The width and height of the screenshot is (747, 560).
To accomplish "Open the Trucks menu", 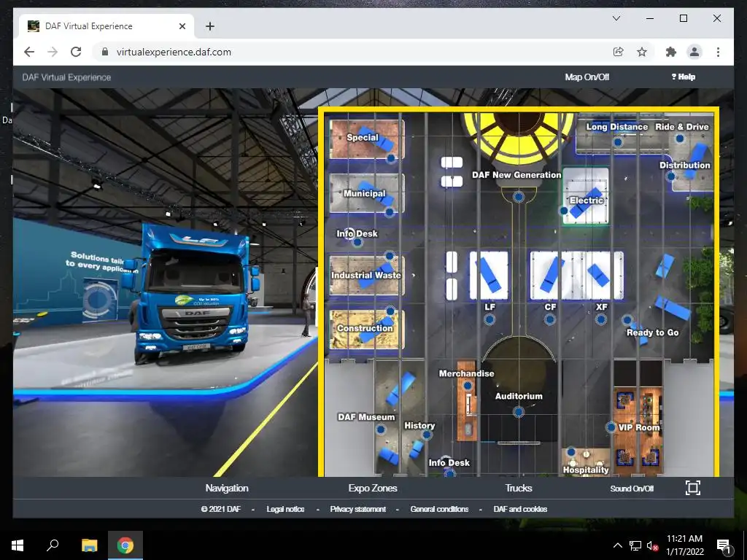I will point(519,488).
